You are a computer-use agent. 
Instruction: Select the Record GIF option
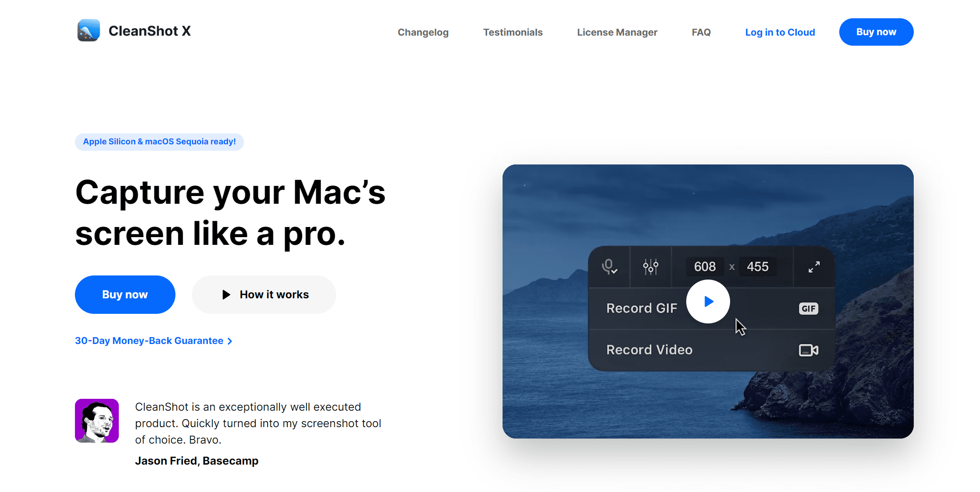click(x=711, y=308)
